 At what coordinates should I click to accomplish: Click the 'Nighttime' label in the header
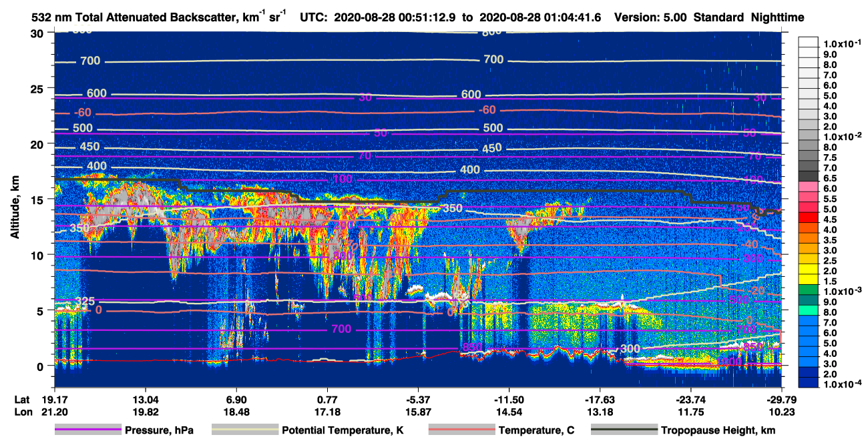[777, 18]
